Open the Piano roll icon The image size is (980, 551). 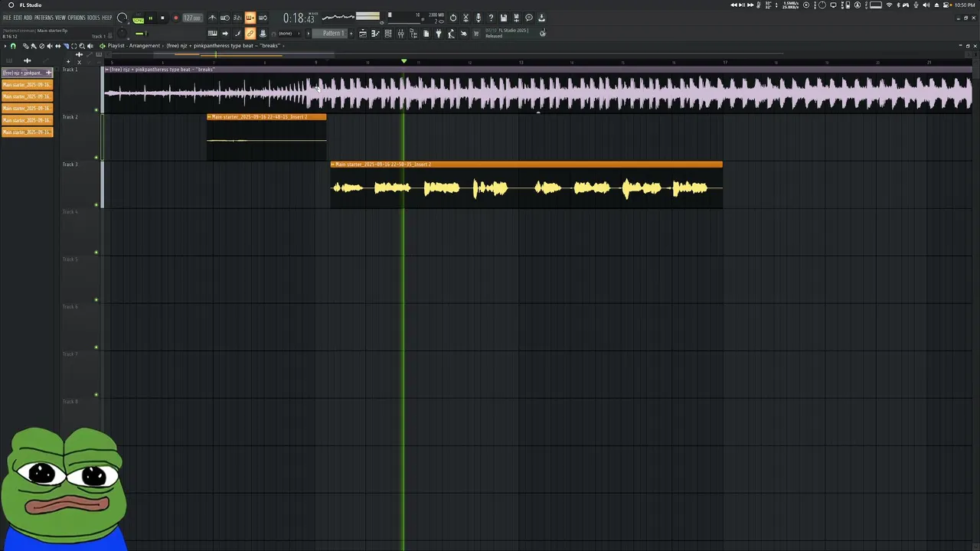coord(375,33)
